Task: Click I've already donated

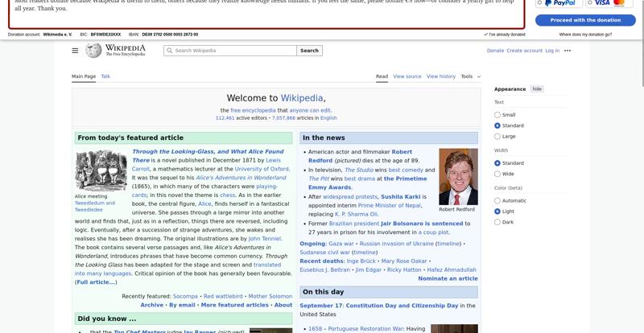Action: pyautogui.click(x=505, y=35)
